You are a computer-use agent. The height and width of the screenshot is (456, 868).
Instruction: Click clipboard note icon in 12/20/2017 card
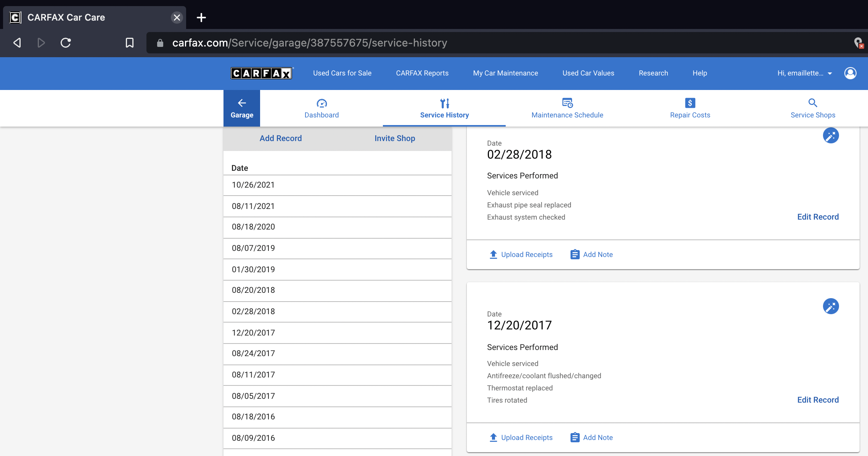[x=575, y=437]
